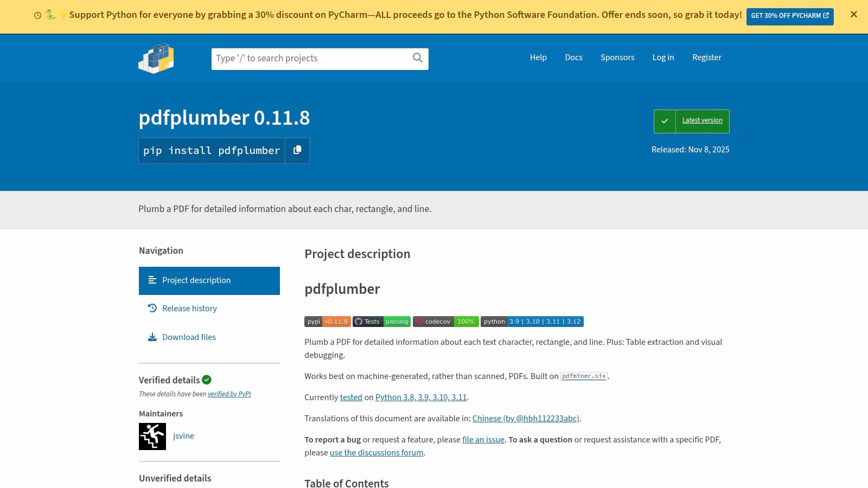Open the discussions forum link
This screenshot has width=868, height=488.
click(376, 452)
